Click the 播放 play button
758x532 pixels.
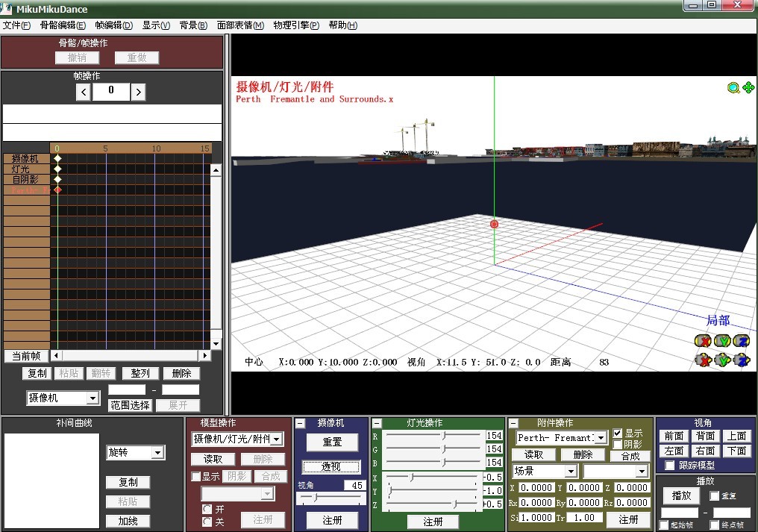coord(681,495)
